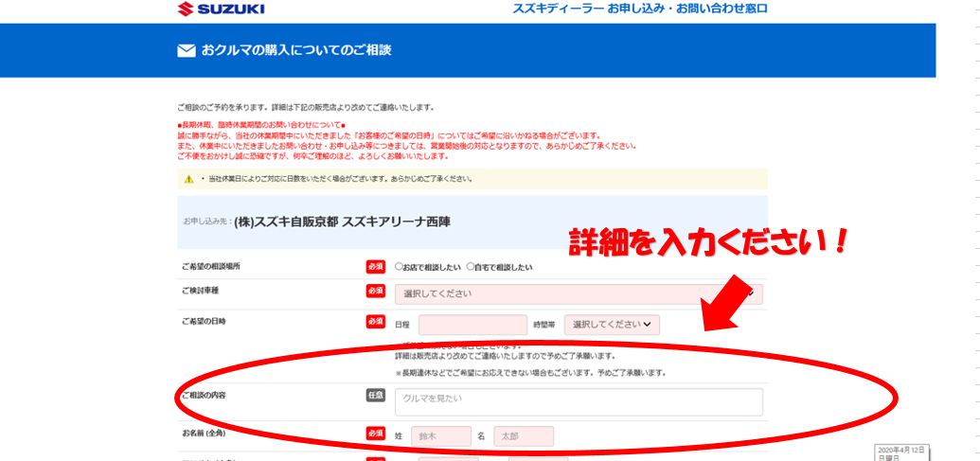Click the ※長期連休などで note text
The width and height of the screenshot is (980, 461).
click(x=530, y=374)
